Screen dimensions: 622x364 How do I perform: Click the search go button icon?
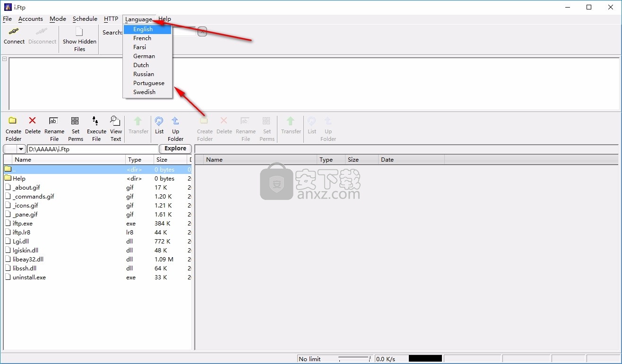(x=202, y=32)
